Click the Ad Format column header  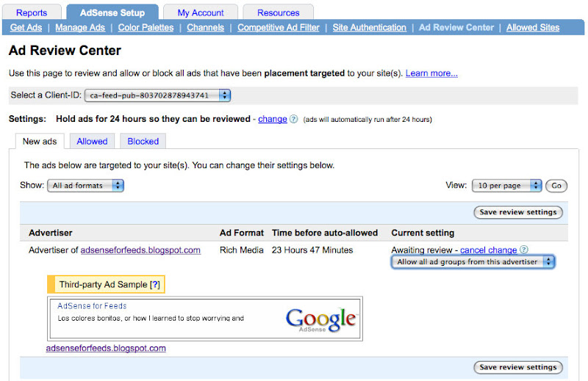click(242, 233)
